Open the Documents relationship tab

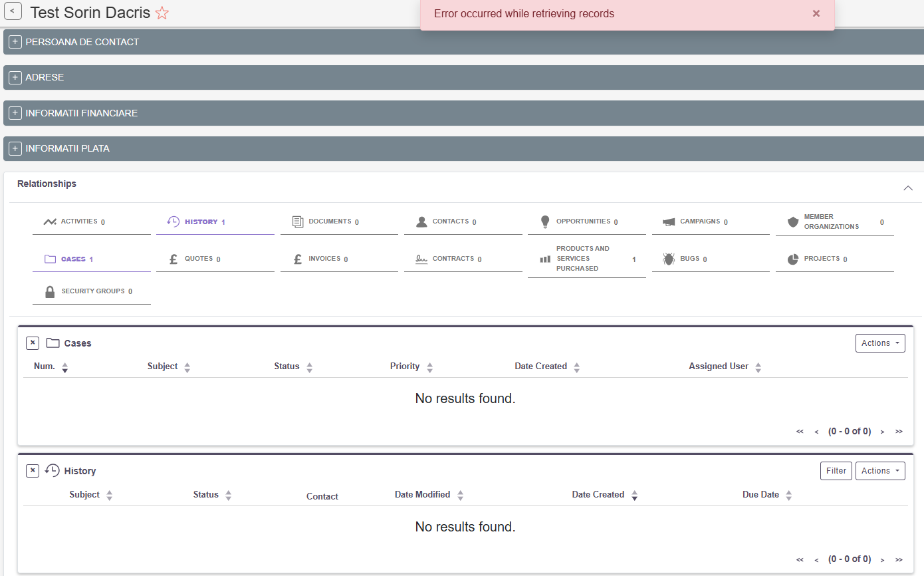pyautogui.click(x=339, y=221)
